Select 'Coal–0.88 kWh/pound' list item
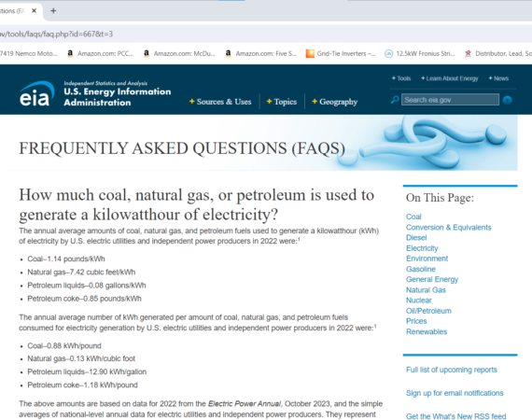 (x=64, y=345)
